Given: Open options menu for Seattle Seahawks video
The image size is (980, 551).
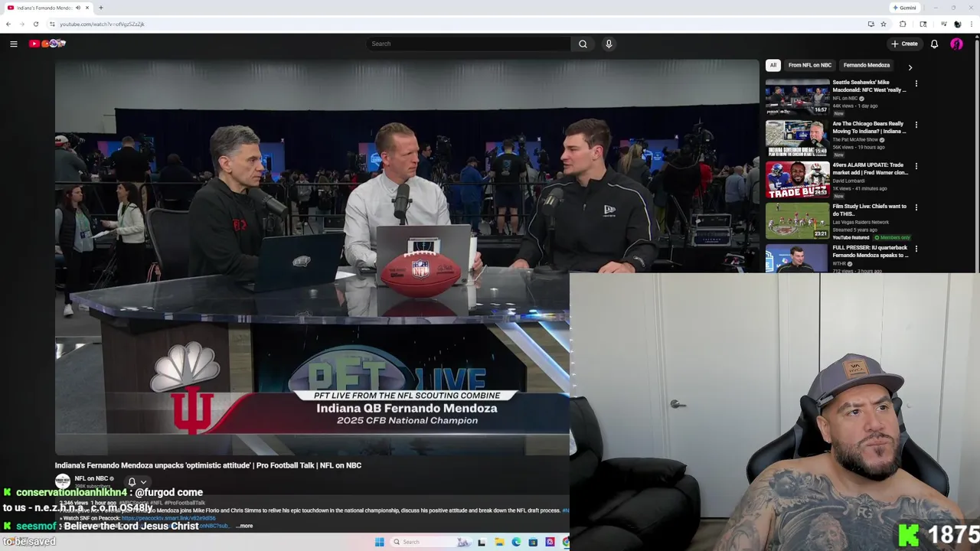Looking at the screenshot, I should (916, 83).
